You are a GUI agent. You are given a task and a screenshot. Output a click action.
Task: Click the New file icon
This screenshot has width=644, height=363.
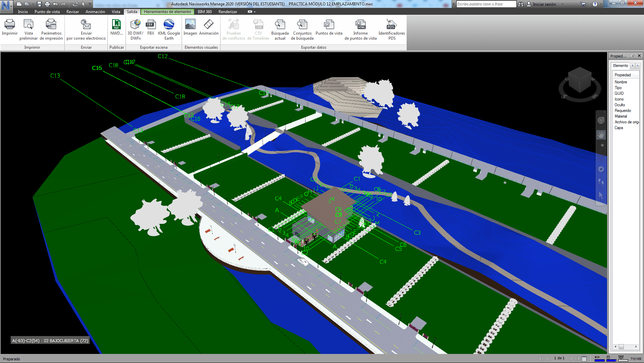pyautogui.click(x=19, y=4)
